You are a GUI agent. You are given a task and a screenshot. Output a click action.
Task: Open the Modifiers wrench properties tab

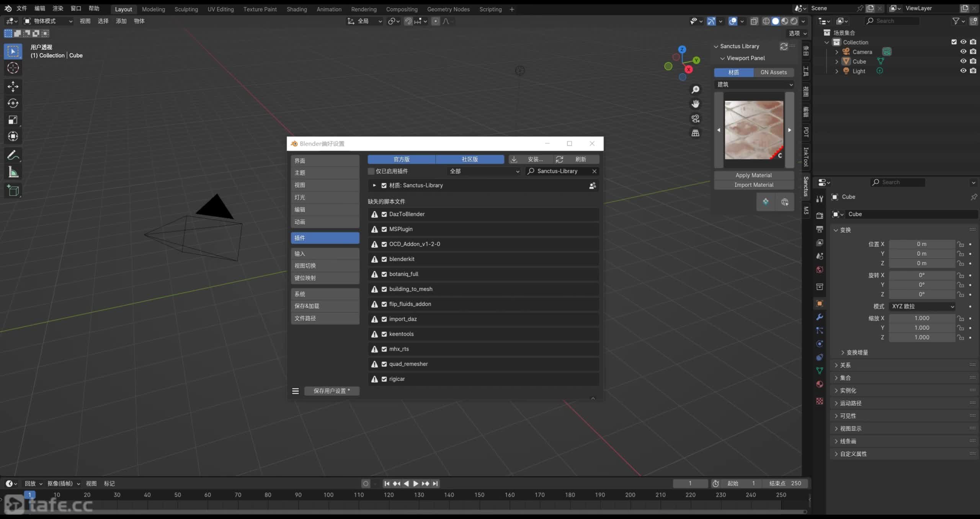click(x=820, y=317)
